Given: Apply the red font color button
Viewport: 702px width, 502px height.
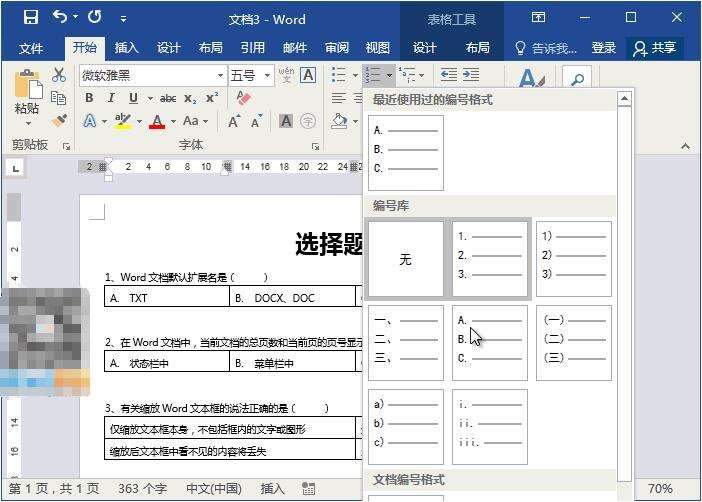Looking at the screenshot, I should [x=157, y=121].
